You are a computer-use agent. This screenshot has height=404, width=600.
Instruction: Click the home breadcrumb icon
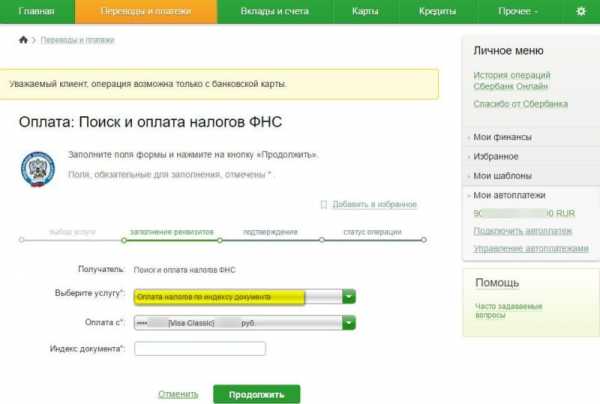[23, 40]
